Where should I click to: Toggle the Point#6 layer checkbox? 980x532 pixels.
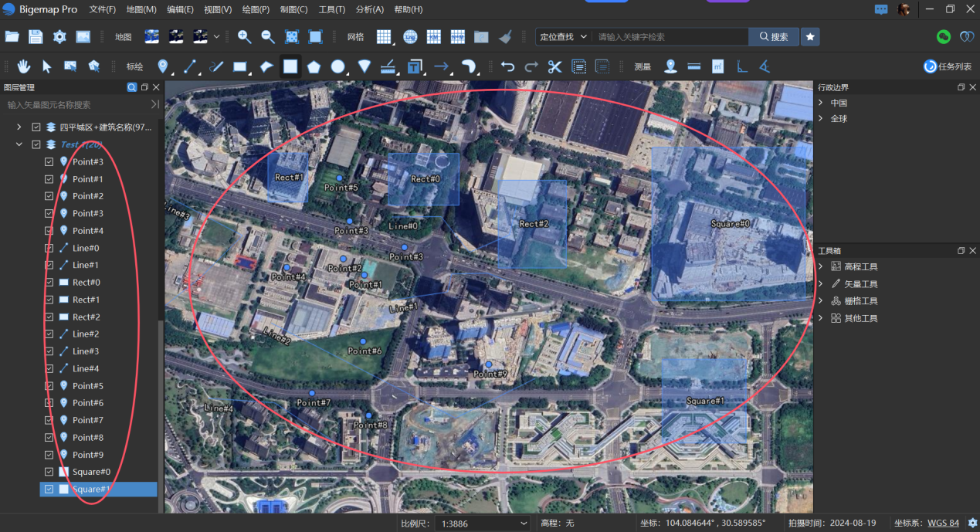[49, 403]
